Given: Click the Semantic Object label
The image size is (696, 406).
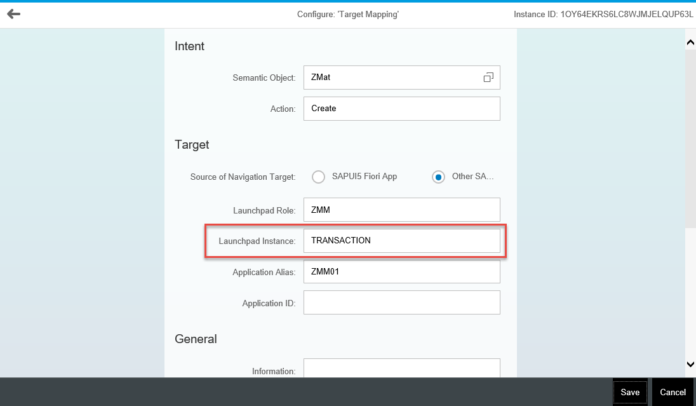Looking at the screenshot, I should [x=264, y=78].
